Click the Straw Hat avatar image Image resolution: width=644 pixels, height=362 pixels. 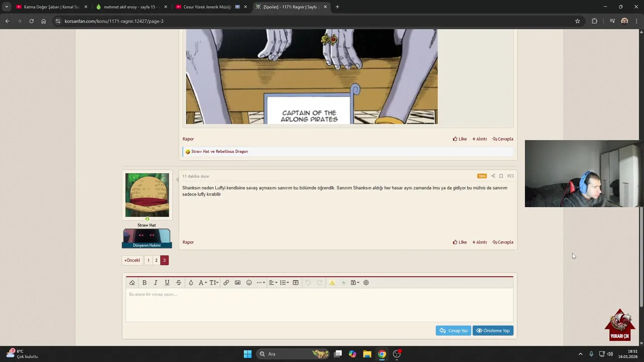pyautogui.click(x=147, y=195)
